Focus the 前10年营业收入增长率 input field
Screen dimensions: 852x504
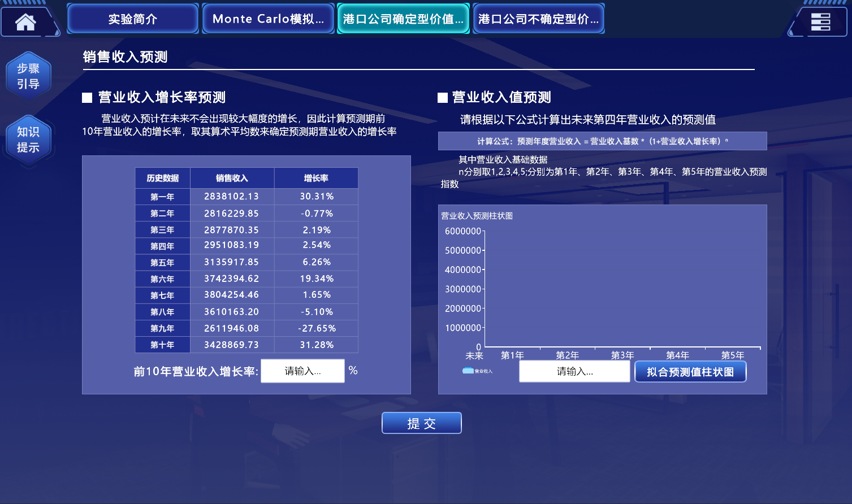tap(302, 371)
